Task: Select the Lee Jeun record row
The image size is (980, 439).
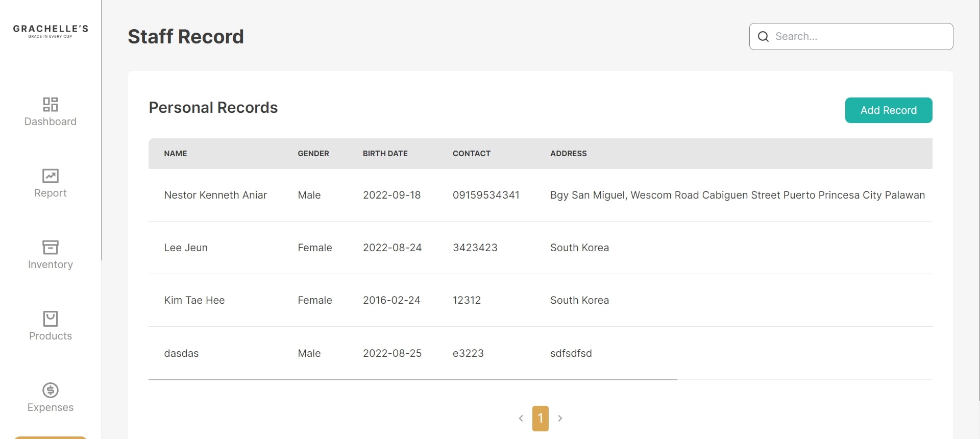Action: pos(540,248)
